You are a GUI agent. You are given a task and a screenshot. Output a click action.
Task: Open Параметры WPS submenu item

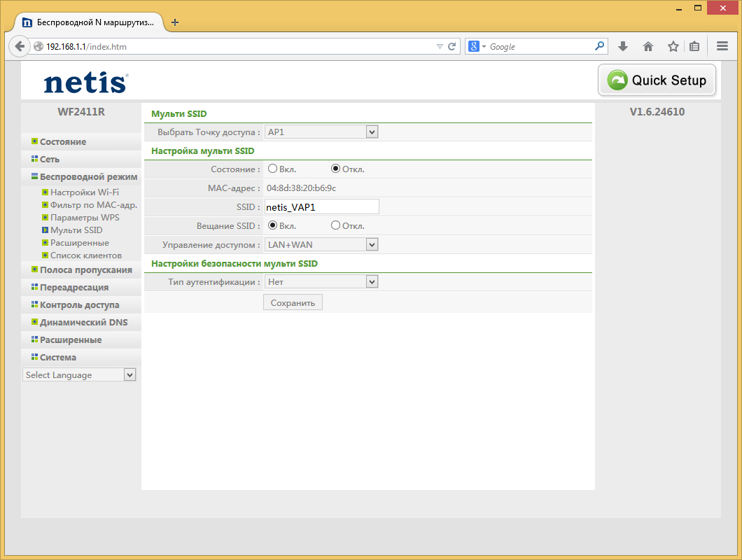(85, 217)
